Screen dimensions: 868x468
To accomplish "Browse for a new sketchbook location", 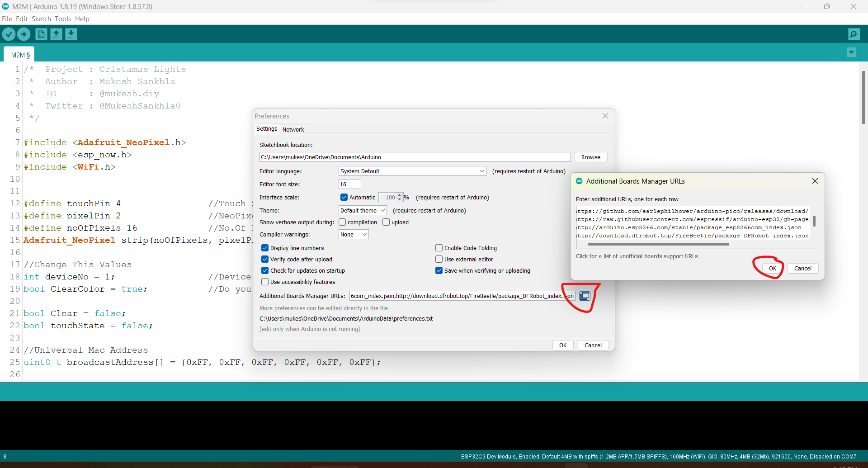I will 591,157.
